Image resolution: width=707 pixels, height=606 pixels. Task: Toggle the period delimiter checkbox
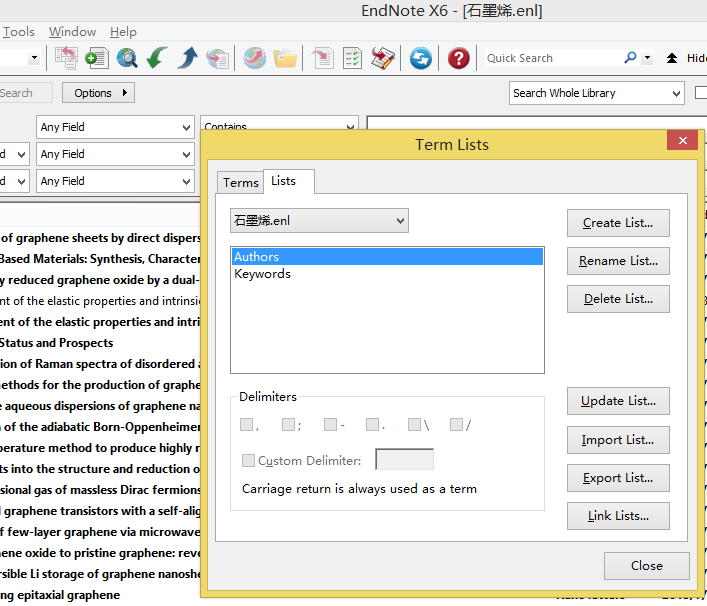pyautogui.click(x=372, y=424)
